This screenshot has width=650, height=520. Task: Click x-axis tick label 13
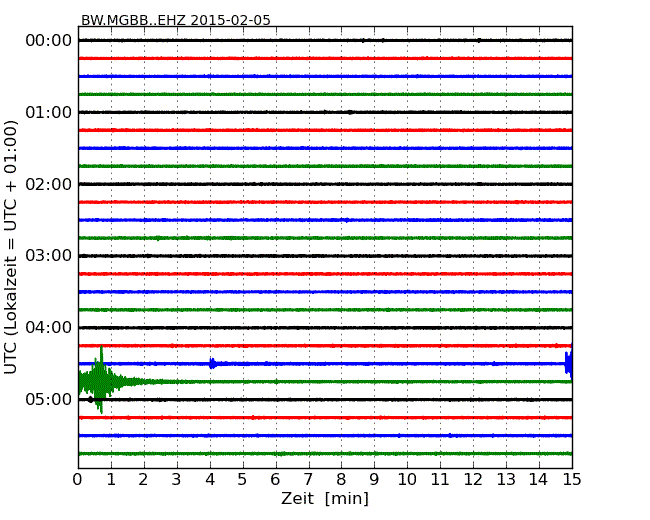coord(506,480)
